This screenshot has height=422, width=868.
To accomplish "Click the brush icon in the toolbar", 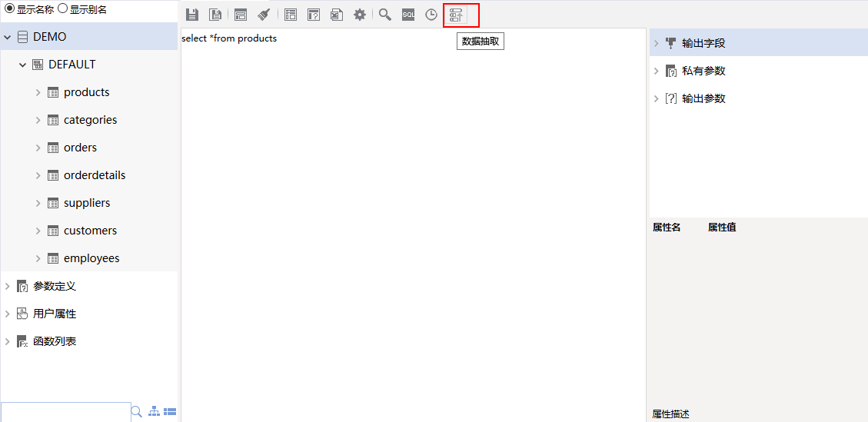I will click(x=264, y=15).
